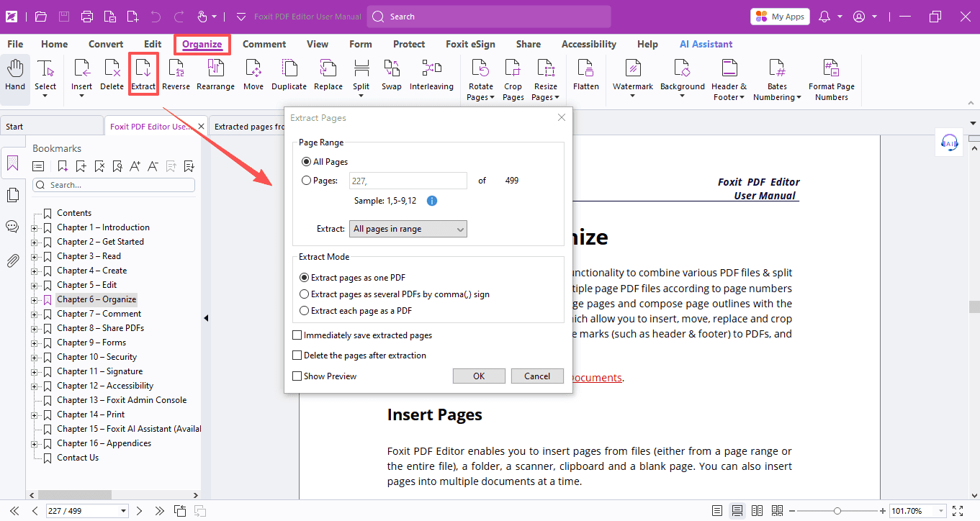The width and height of the screenshot is (980, 521).
Task: Choose Extract each page as a PDF
Action: (x=305, y=311)
